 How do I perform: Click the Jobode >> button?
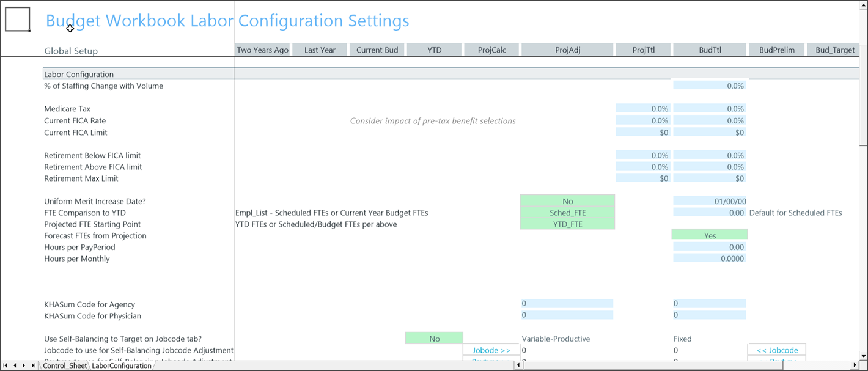(491, 350)
